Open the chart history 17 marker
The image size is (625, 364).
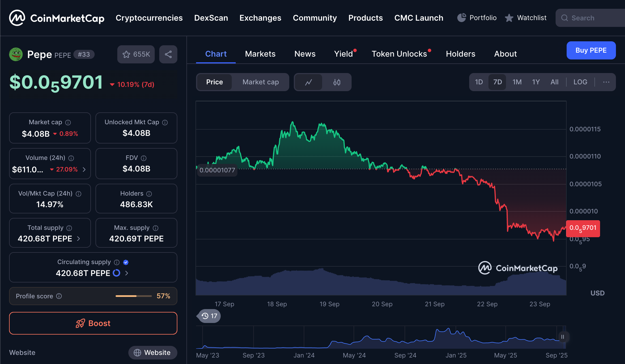209,316
